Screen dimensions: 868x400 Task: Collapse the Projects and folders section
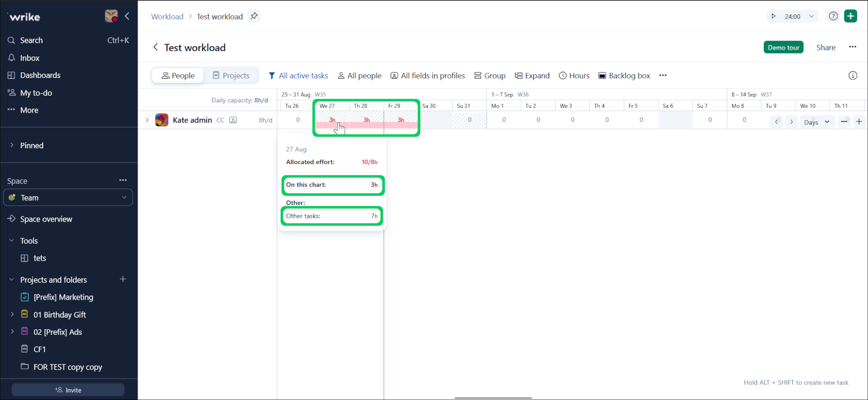(12, 280)
